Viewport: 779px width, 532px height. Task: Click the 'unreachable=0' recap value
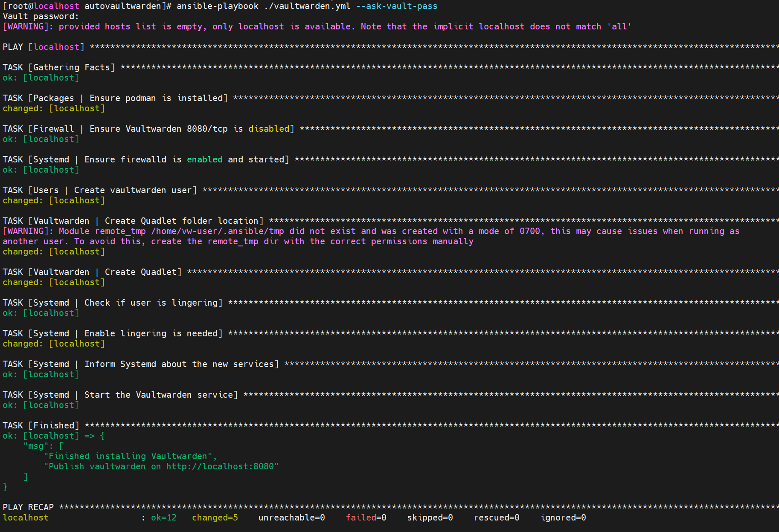(292, 518)
